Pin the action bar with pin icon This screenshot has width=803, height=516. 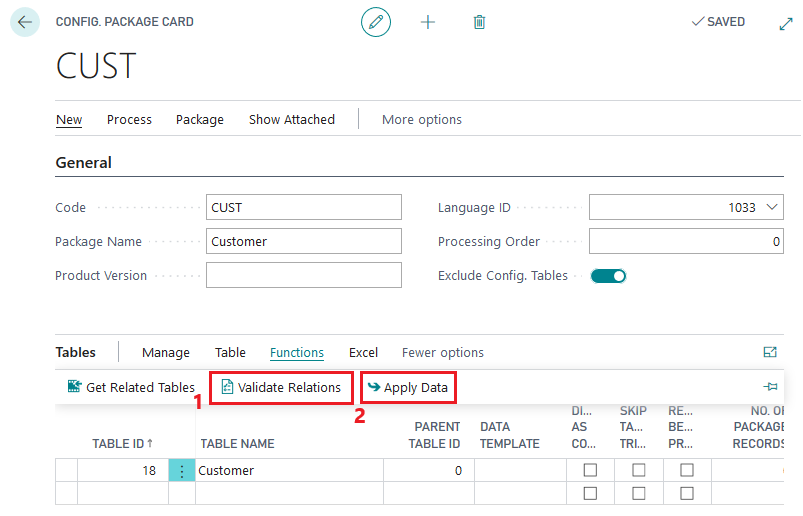[770, 386]
